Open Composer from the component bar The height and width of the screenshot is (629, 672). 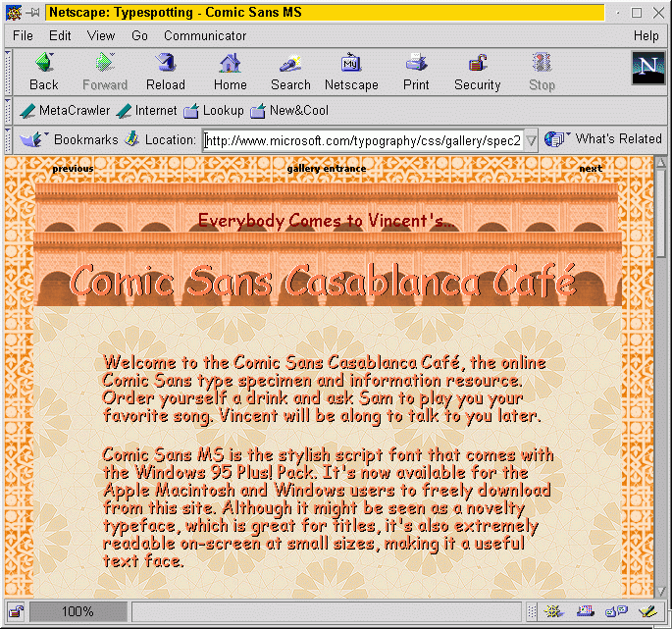[x=647, y=611]
